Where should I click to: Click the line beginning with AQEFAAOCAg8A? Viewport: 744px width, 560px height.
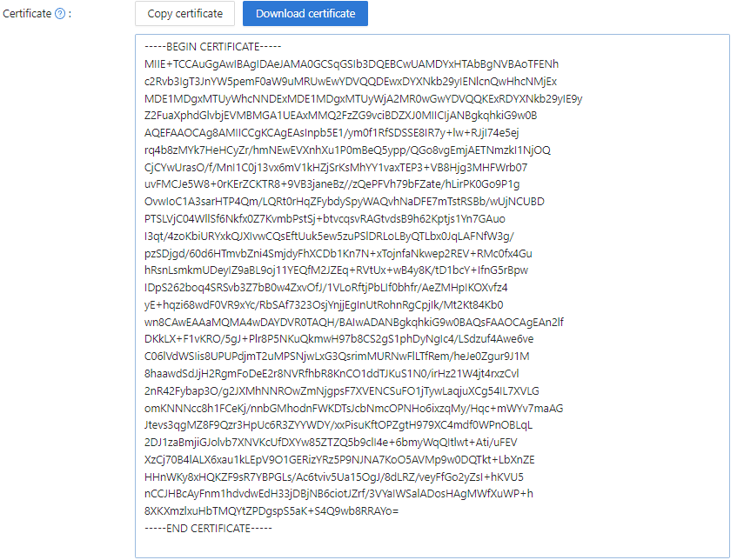pos(332,133)
